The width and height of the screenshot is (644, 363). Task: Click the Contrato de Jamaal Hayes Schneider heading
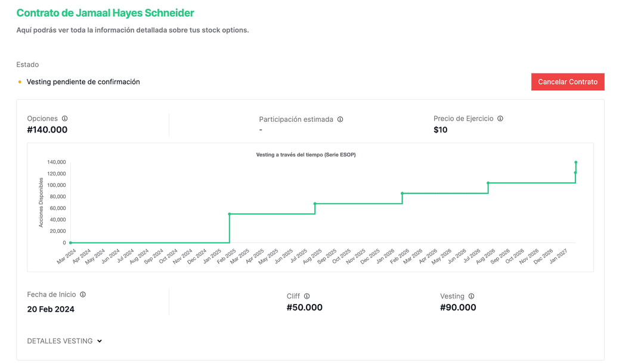(105, 13)
